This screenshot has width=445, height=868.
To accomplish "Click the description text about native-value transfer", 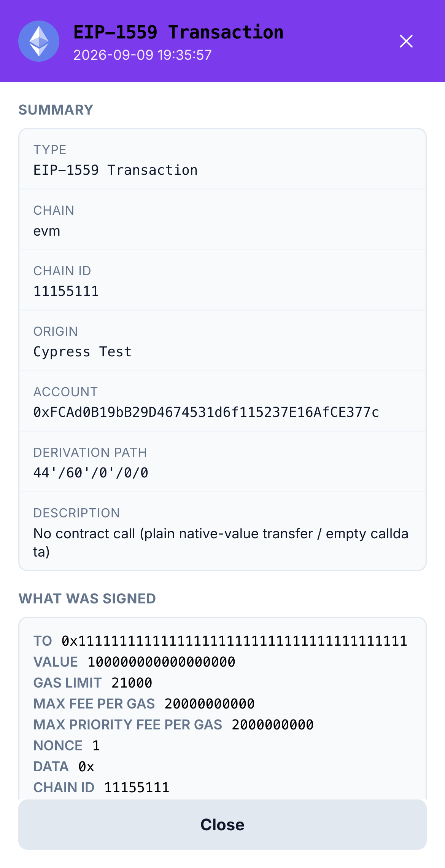I will (221, 542).
